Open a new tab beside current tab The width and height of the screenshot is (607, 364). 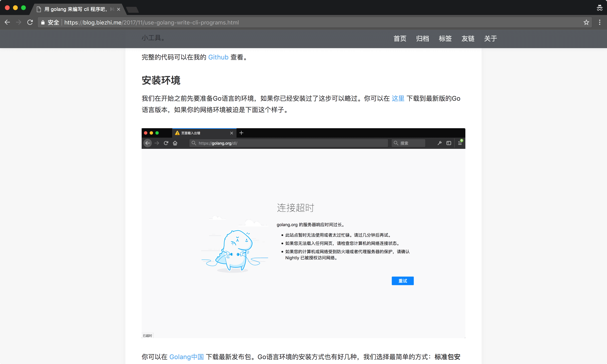[133, 10]
